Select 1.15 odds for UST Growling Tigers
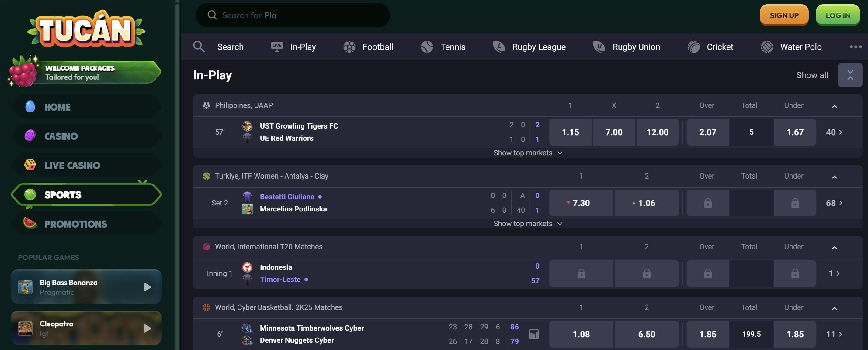Screen dimensions: 868x350 570,132
